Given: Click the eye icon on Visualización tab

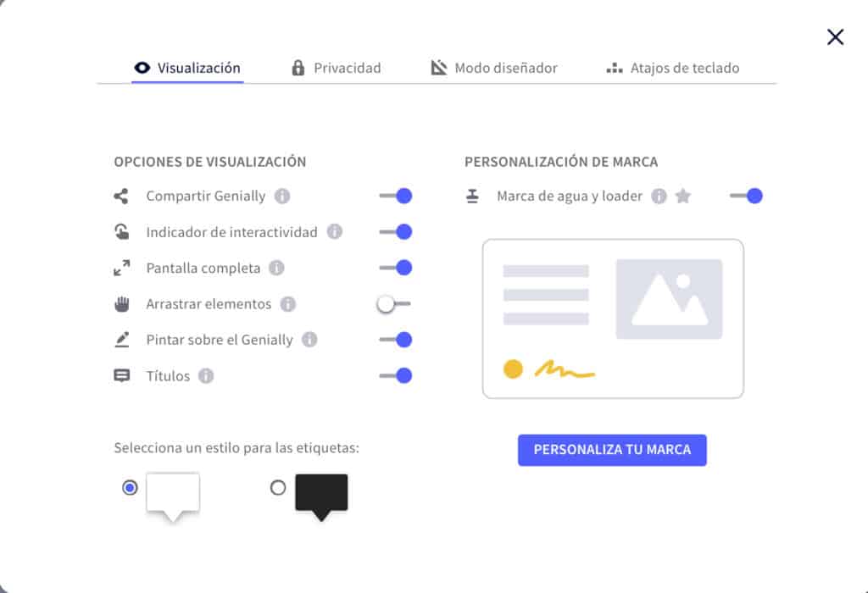Looking at the screenshot, I should pos(142,68).
